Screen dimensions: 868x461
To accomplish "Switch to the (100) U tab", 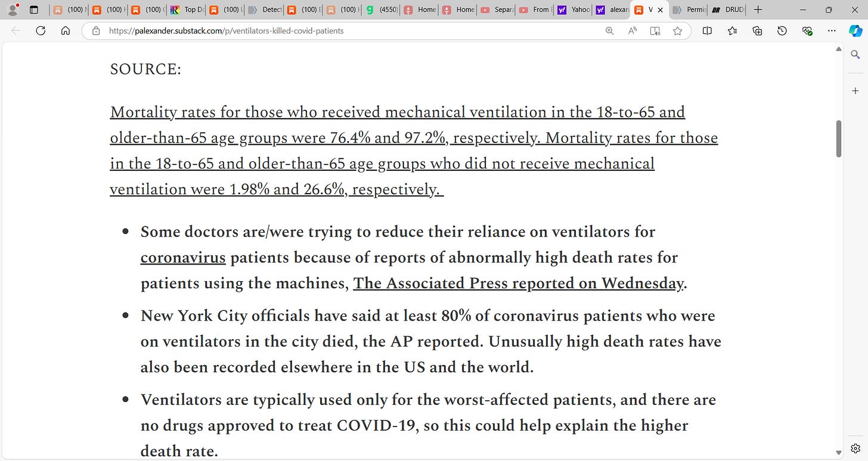I will click(x=225, y=10).
